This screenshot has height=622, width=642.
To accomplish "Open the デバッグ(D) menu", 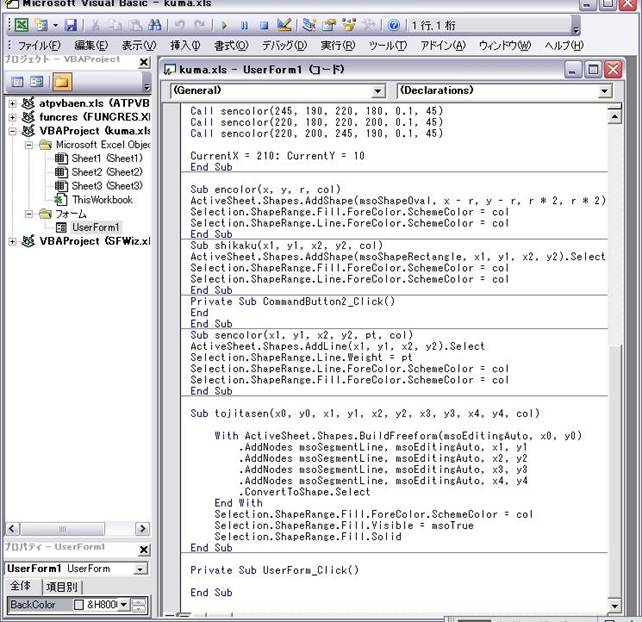I will [x=285, y=45].
